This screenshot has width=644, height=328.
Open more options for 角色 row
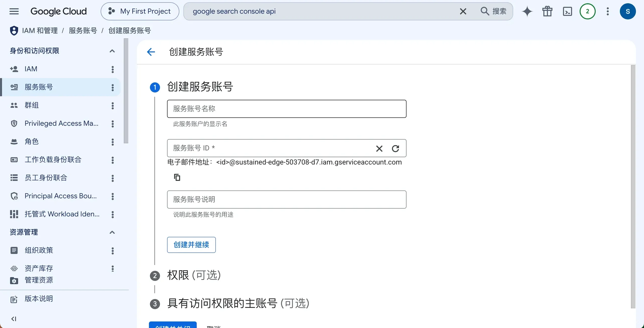[113, 142]
